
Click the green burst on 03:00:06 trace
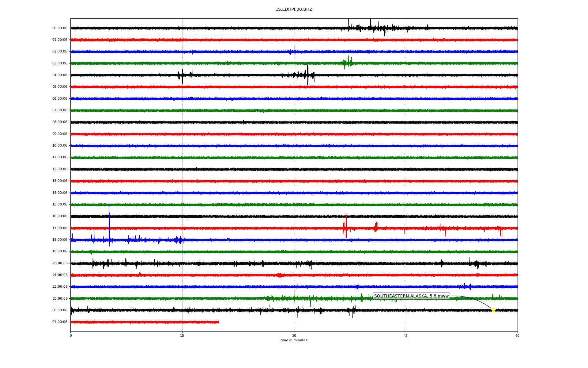(347, 63)
